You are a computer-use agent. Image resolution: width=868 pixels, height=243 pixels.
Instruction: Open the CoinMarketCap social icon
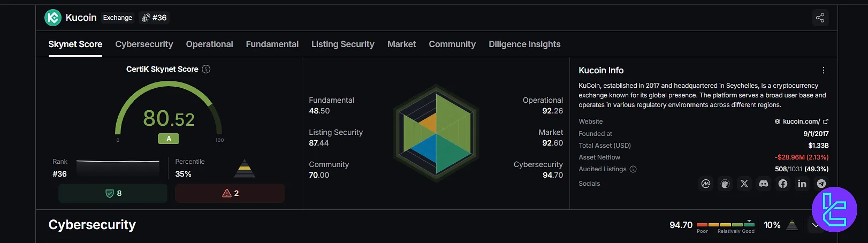706,184
